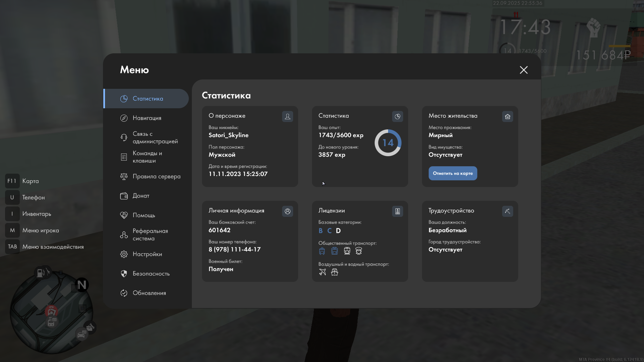
Task: Click the train license icon
Action: click(x=347, y=251)
